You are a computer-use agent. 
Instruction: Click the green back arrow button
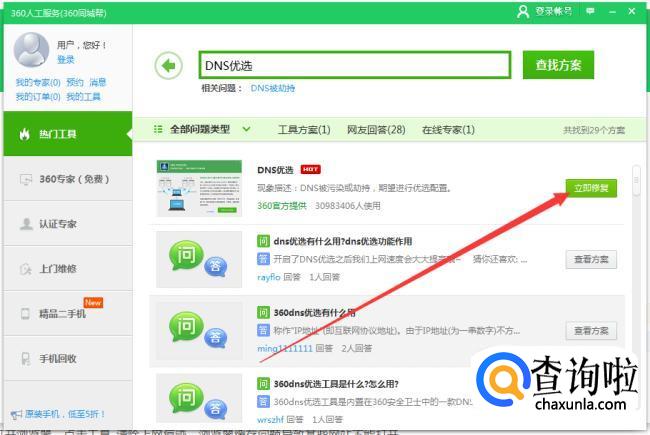click(168, 66)
